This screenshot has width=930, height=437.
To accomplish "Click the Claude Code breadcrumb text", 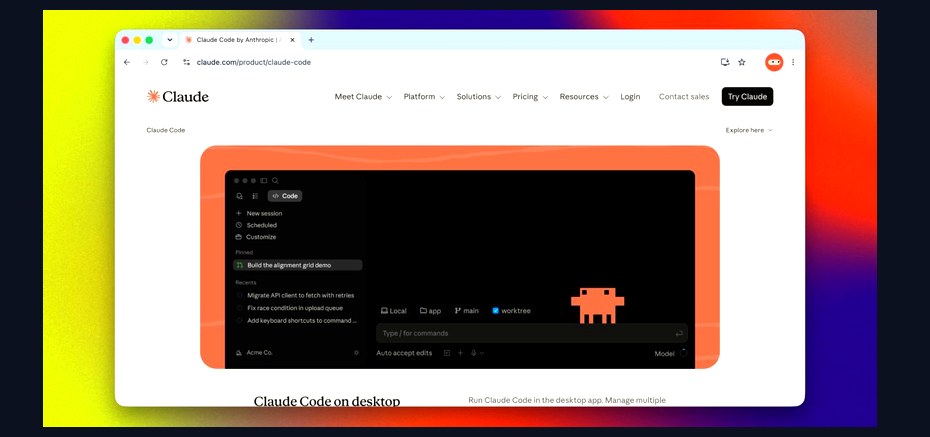I will tap(165, 130).
